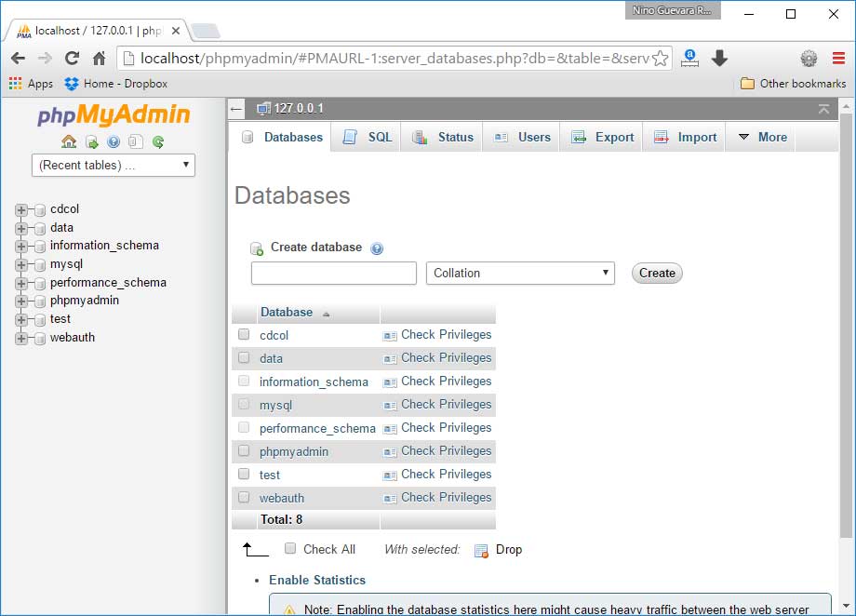Open Other bookmarks folder
This screenshot has width=856, height=616.
[x=794, y=84]
